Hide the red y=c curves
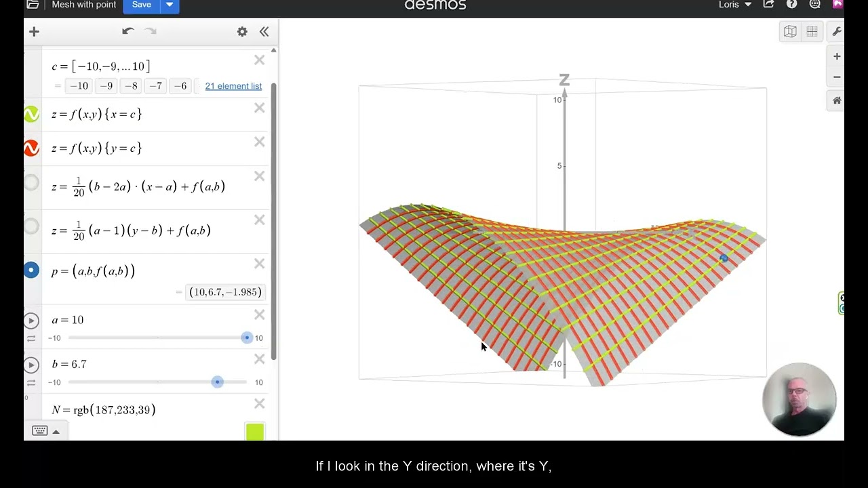 [x=31, y=148]
